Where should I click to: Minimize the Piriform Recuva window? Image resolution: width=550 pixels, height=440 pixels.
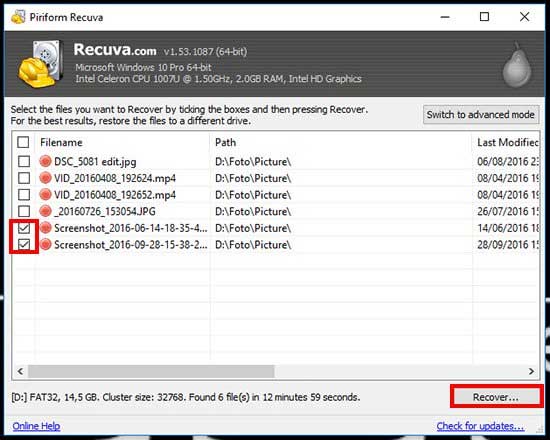[x=445, y=16]
